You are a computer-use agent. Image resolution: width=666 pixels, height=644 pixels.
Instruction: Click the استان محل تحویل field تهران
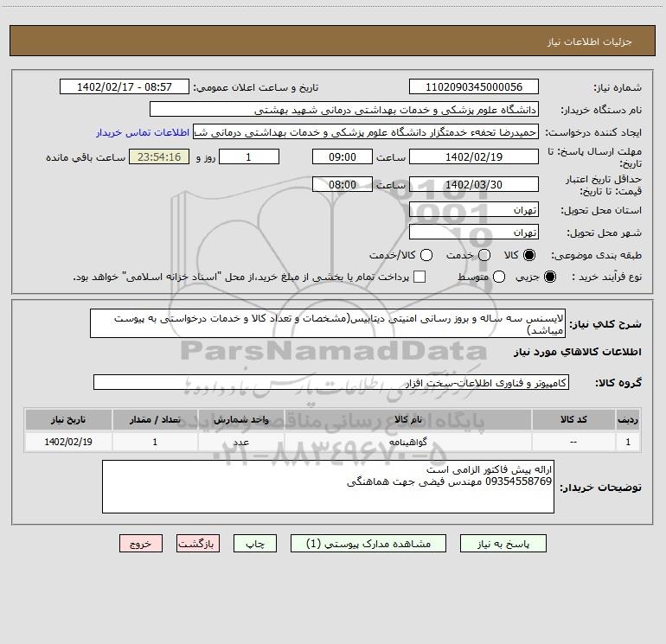[x=474, y=209]
